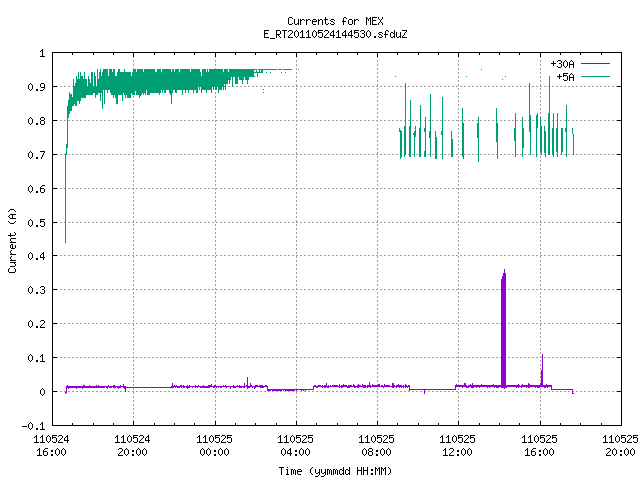Click the y-axis tick value '1'
This screenshot has height=480, width=640.
point(42,53)
